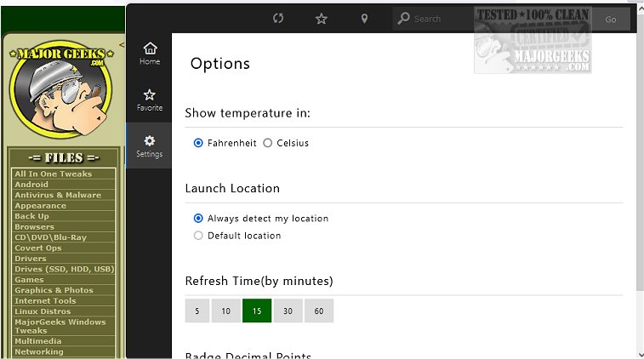Screen dimensions: 644x359
Task: Open the Antivirus & Malware category
Action: point(58,195)
